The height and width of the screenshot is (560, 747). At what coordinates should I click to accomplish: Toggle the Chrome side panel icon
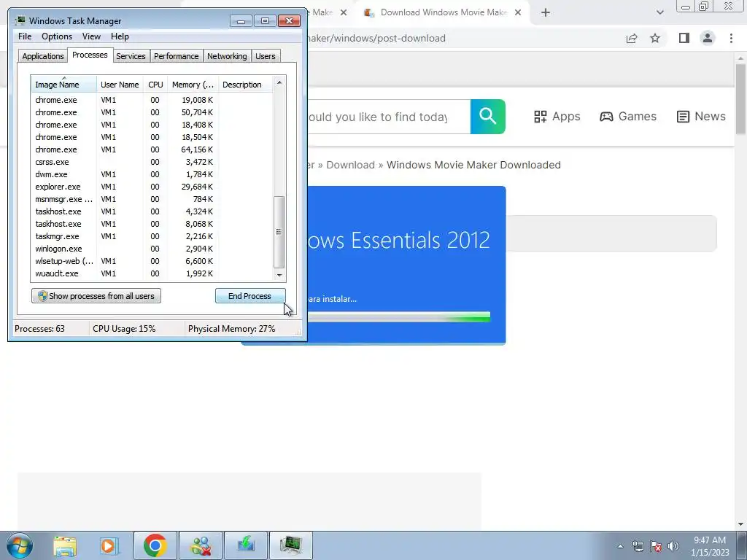(x=684, y=38)
